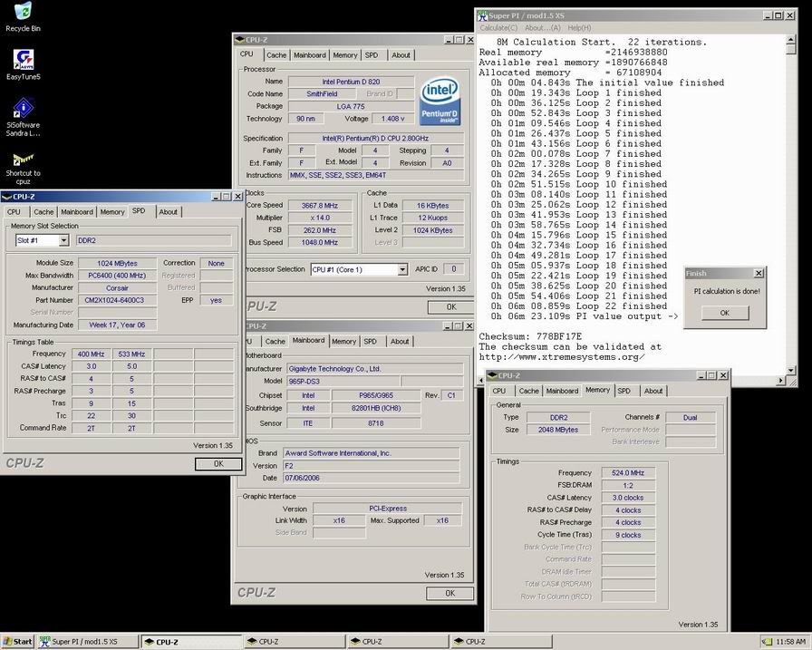Click Super PI vertical scrollbar up arrow
The height and width of the screenshot is (650, 812).
790,40
